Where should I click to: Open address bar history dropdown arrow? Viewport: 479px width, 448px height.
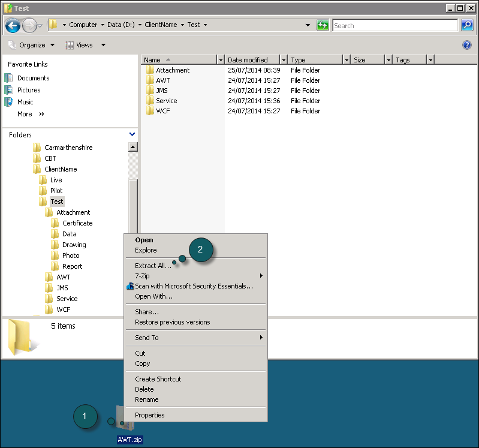point(308,25)
